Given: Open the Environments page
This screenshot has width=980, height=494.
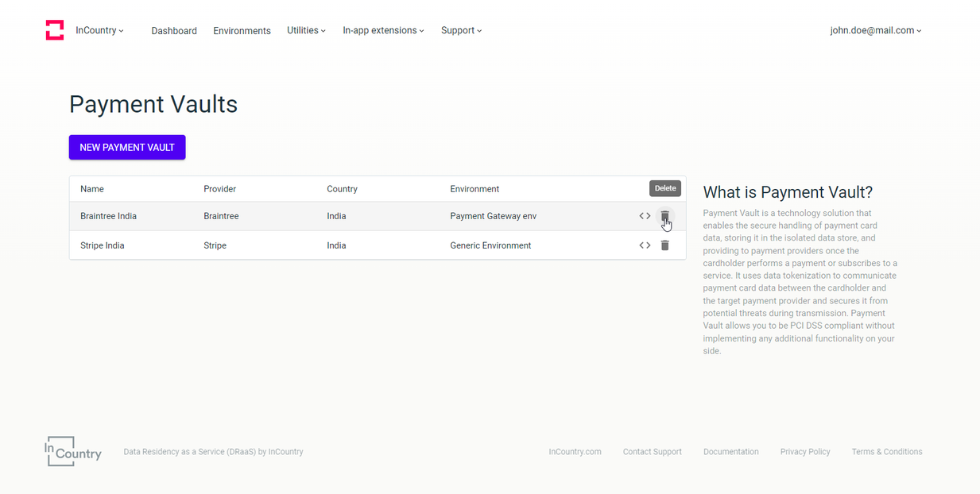Looking at the screenshot, I should (x=242, y=31).
